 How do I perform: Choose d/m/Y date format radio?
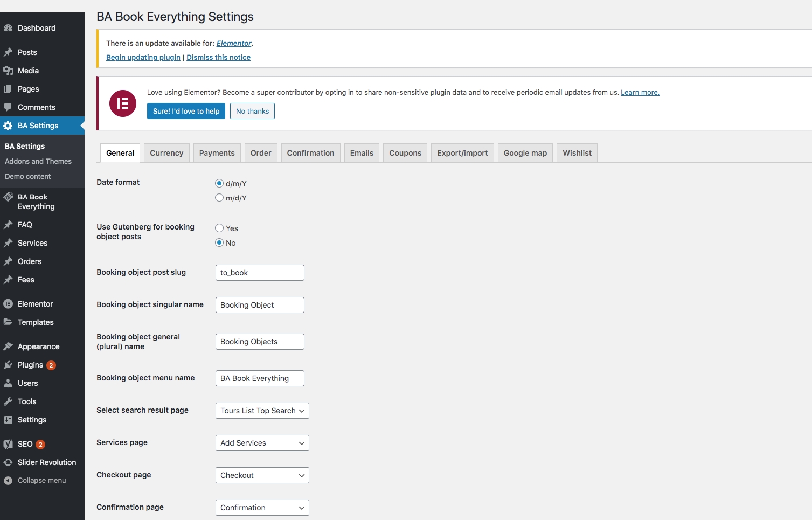(219, 183)
